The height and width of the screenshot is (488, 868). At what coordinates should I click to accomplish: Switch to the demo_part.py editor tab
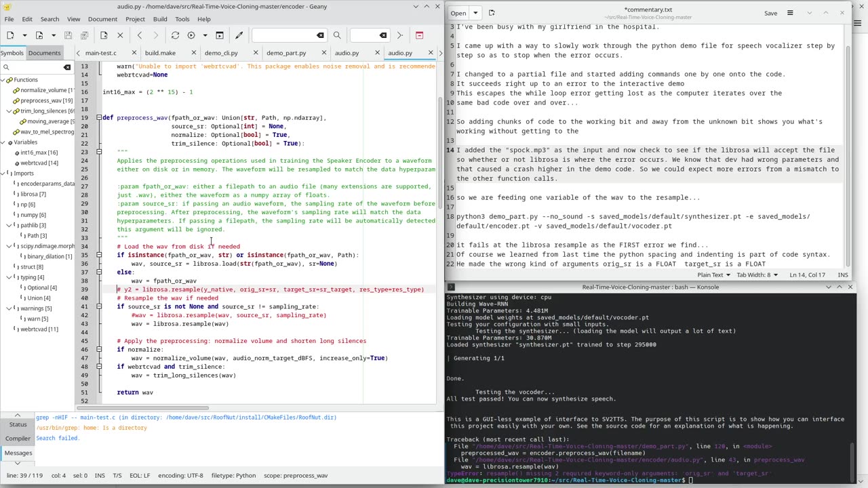click(286, 53)
